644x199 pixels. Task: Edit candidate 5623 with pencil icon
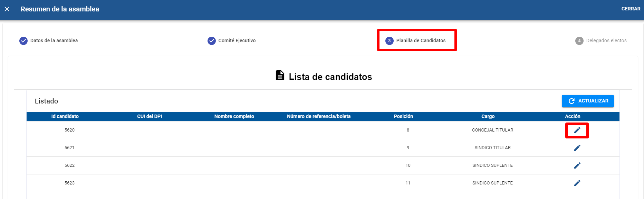click(x=577, y=183)
